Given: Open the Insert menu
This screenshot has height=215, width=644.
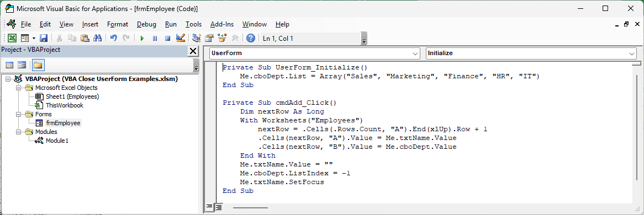Looking at the screenshot, I should (x=90, y=24).
